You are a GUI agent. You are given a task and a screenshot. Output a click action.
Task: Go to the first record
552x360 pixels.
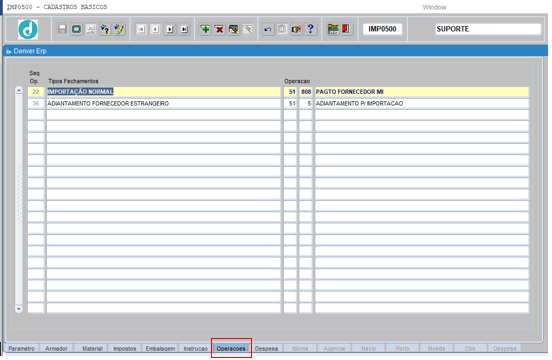coord(141,29)
